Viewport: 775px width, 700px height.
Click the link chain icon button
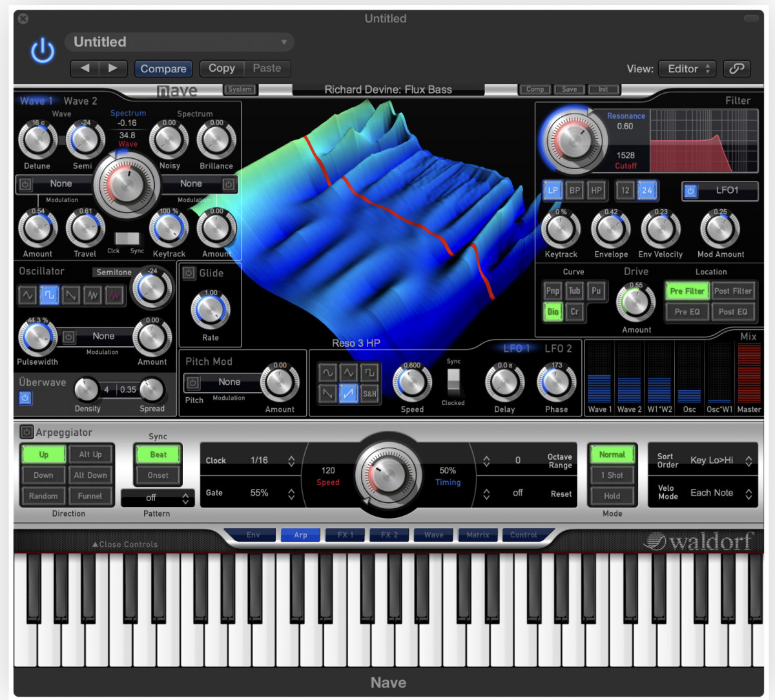pyautogui.click(x=737, y=68)
